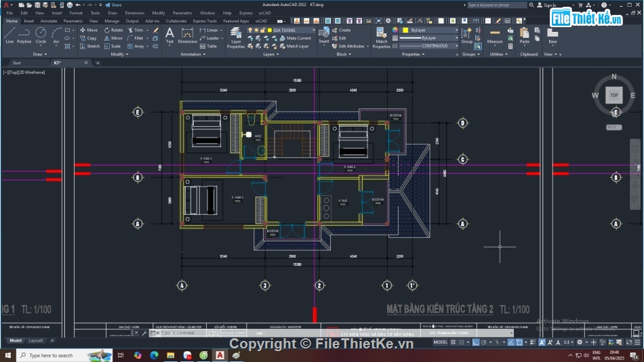Click the Undo arrow in quick access toolbar
The width and height of the screenshot is (644, 362).
78,5
